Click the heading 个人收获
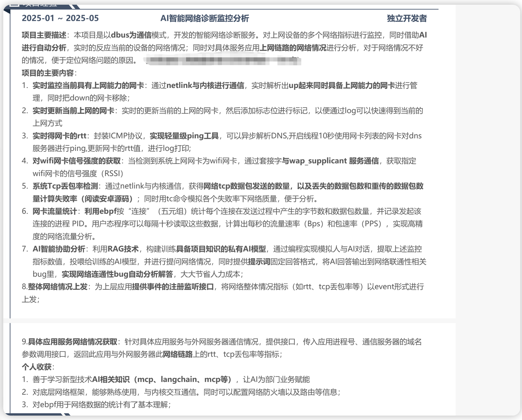This screenshot has width=522, height=420. tap(36, 367)
